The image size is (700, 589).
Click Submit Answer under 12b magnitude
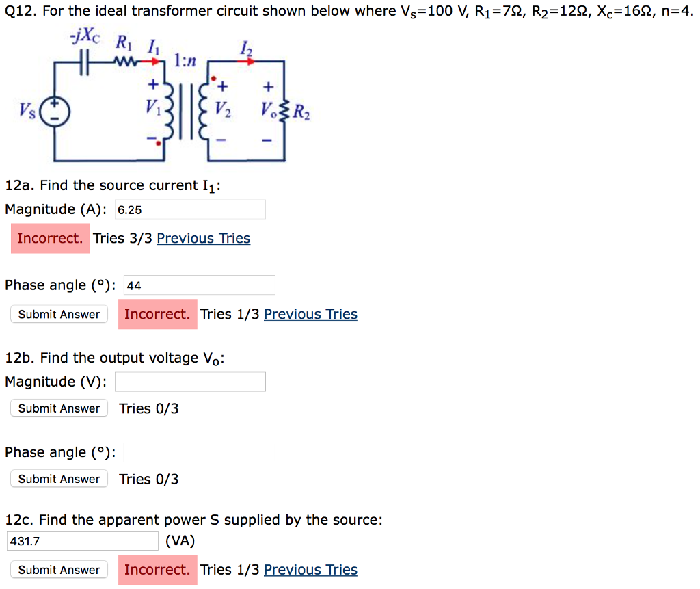coord(58,408)
